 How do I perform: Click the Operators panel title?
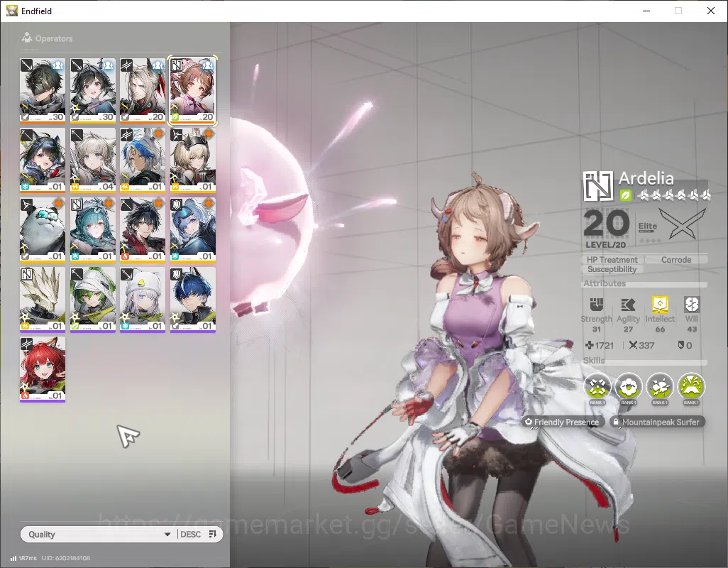pos(54,38)
